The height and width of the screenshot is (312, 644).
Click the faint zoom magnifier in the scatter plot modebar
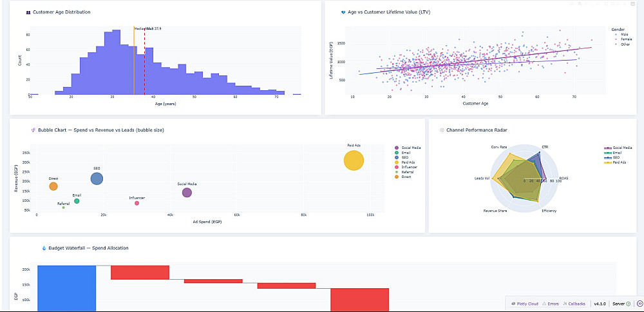click(580, 4)
